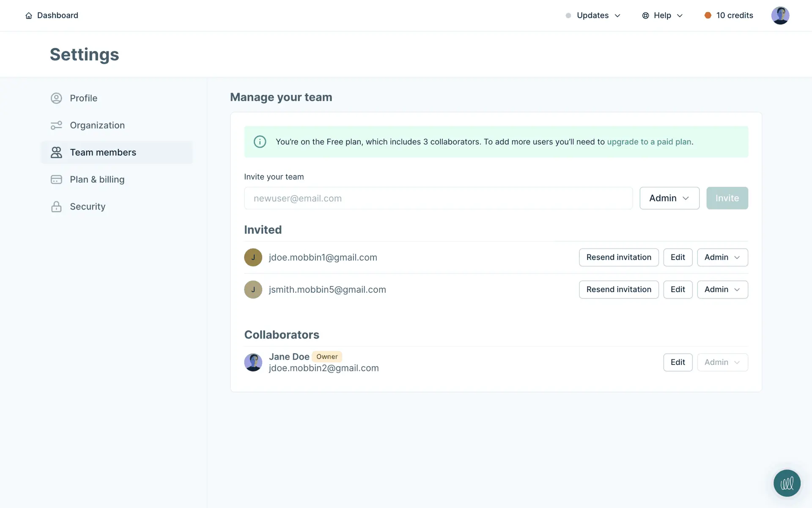The height and width of the screenshot is (508, 812).
Task: Change role for jsmith.mobbin5@gmail.com
Action: (x=722, y=290)
